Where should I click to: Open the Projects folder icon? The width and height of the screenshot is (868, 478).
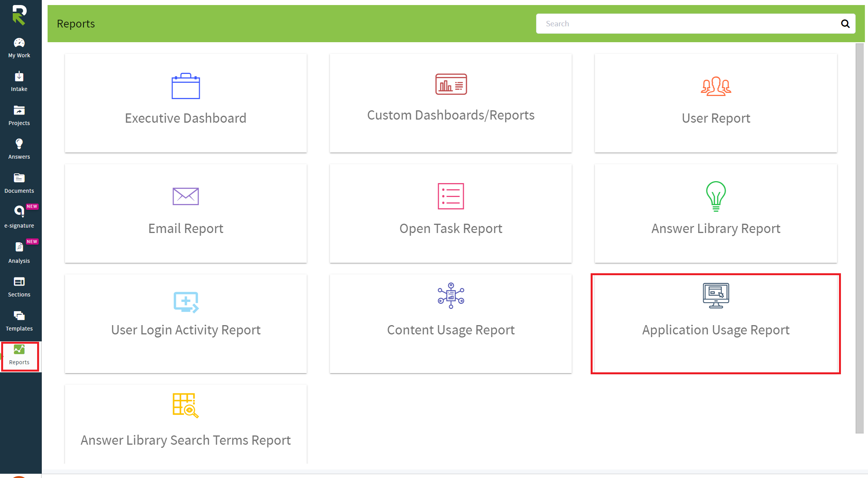19,110
